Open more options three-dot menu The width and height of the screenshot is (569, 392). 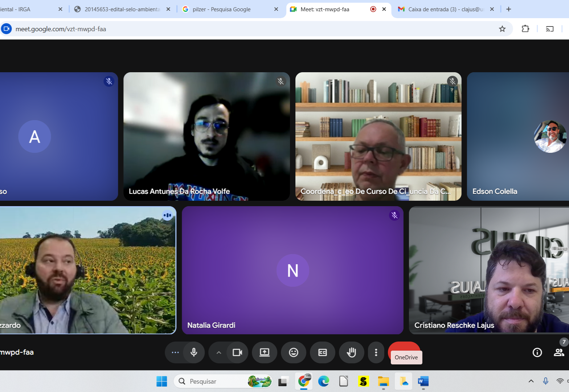[376, 352]
